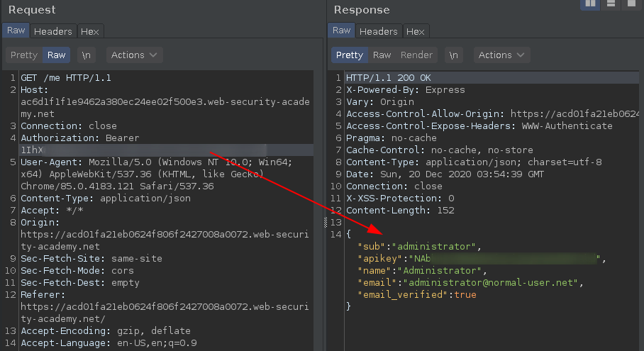
Task: Click the GET /me request line
Action: point(65,78)
